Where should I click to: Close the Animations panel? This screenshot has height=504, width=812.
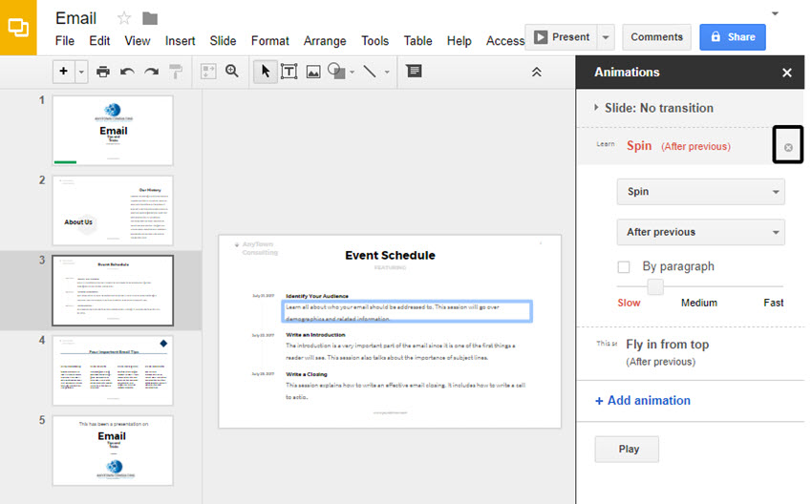pyautogui.click(x=786, y=73)
